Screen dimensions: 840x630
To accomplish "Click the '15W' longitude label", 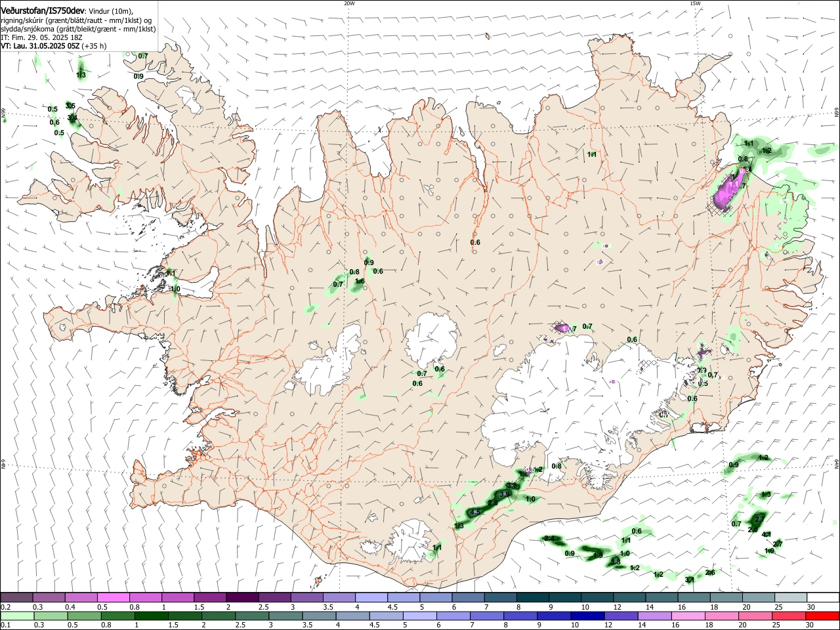I will click(x=695, y=3).
